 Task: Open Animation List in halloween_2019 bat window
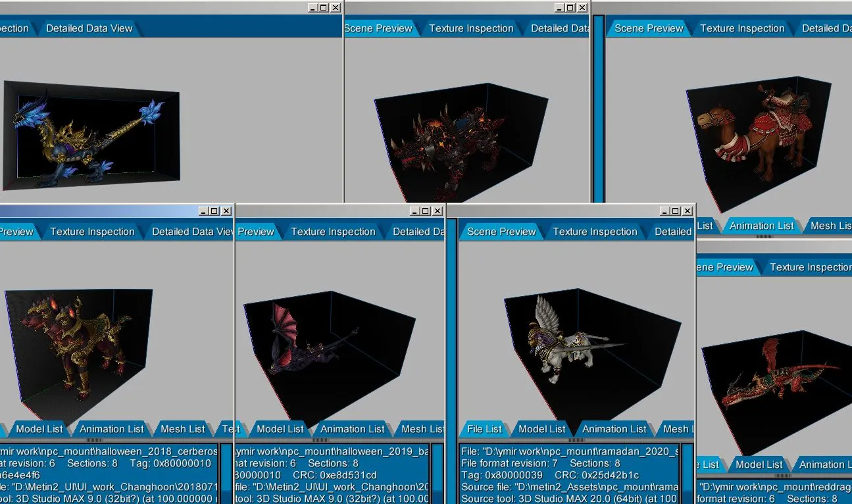[352, 429]
